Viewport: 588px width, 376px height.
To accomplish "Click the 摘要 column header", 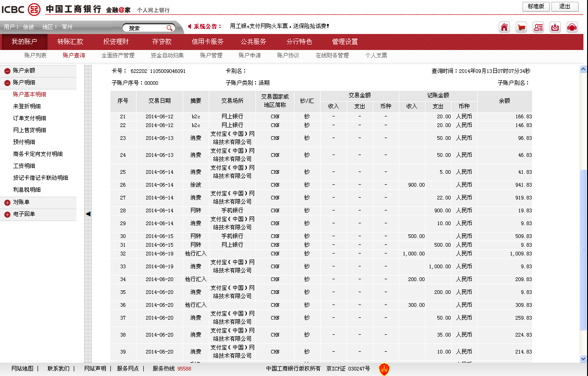I will pos(196,101).
